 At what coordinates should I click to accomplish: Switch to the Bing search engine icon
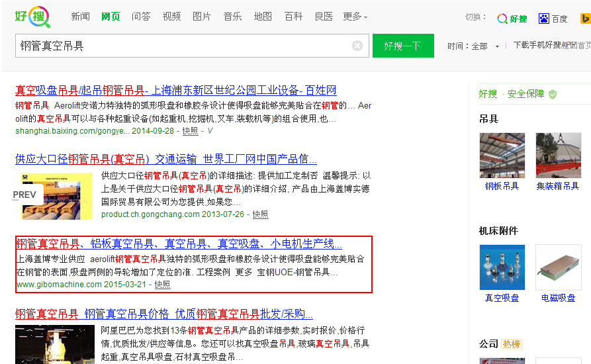tap(585, 19)
